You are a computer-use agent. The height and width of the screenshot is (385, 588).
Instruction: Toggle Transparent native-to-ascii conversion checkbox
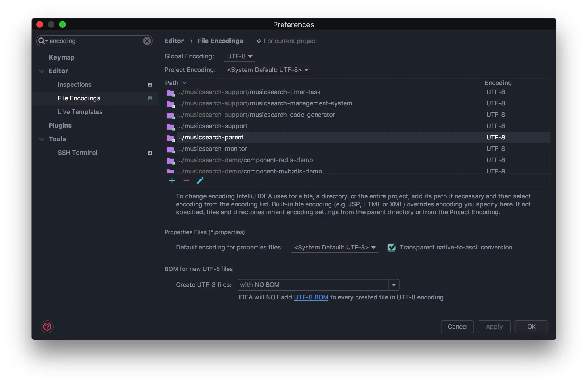392,247
